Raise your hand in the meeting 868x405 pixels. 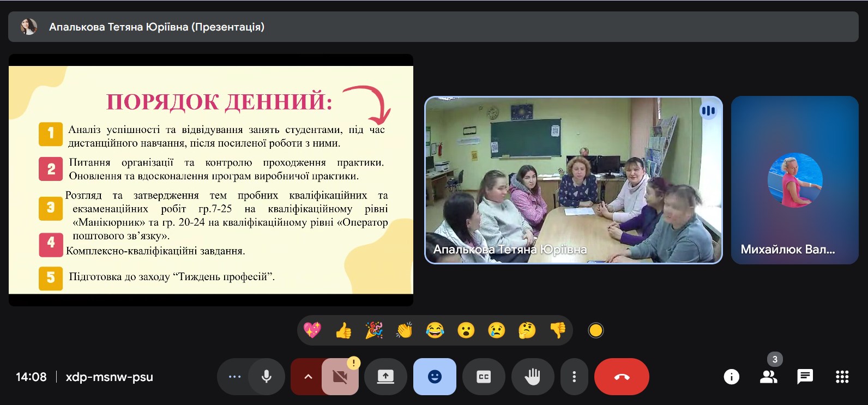(532, 377)
